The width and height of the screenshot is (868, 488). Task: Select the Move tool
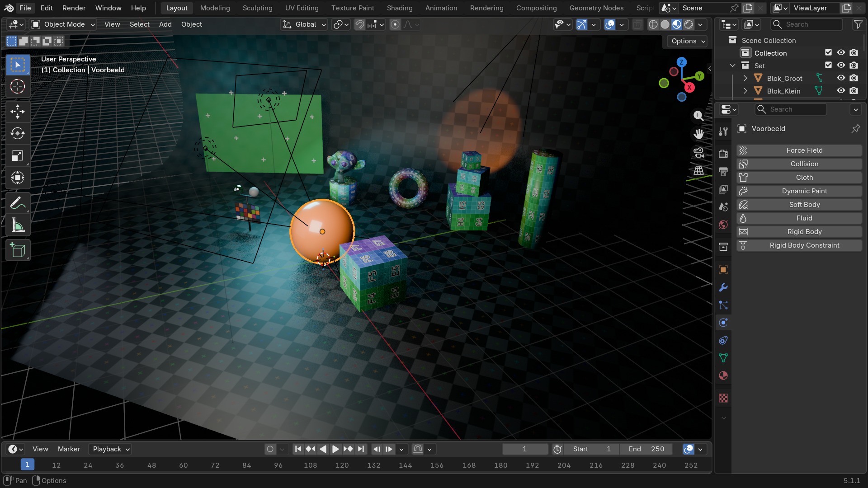click(18, 112)
